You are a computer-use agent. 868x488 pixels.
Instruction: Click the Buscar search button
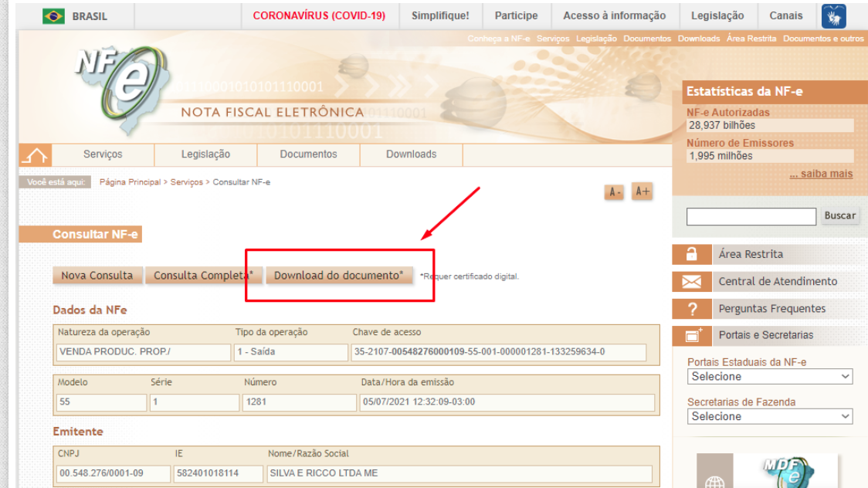839,215
